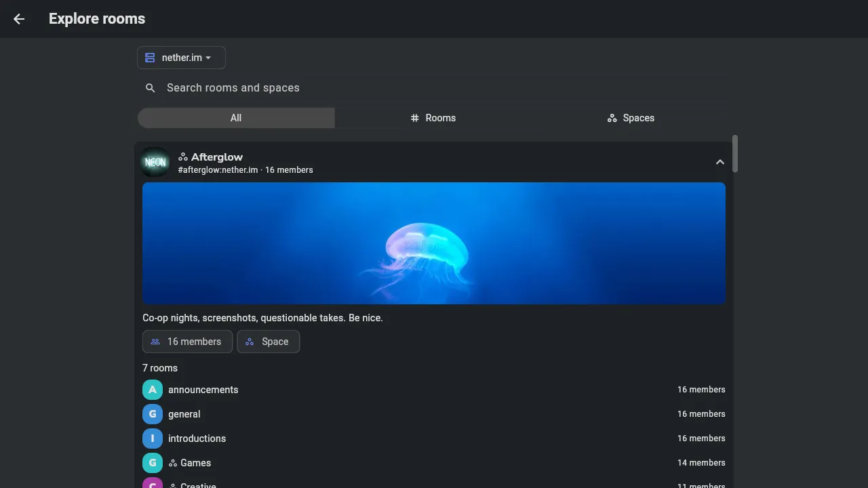Focus the Search rooms and spaces field

point(434,88)
